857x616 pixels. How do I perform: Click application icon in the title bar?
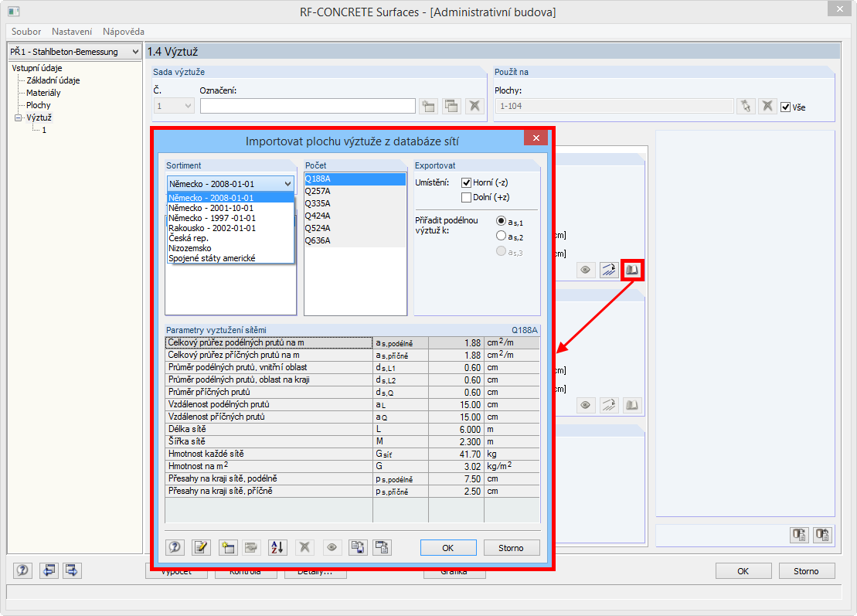(13, 12)
